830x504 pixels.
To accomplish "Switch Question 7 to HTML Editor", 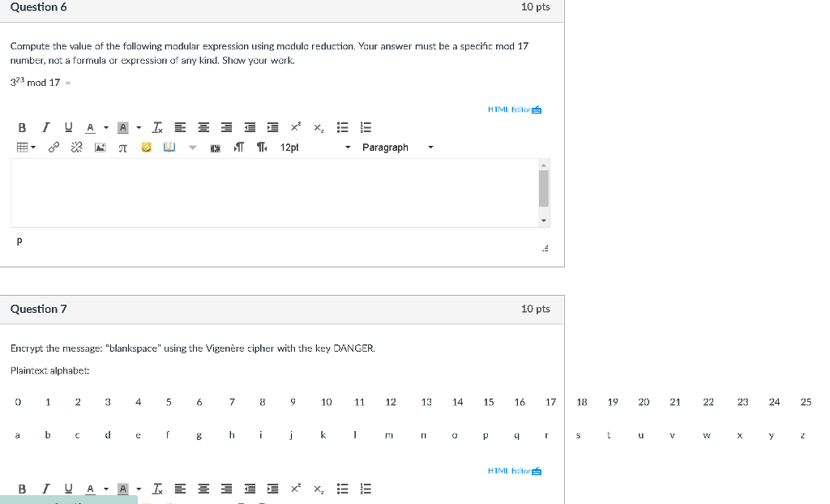I will pos(515,471).
